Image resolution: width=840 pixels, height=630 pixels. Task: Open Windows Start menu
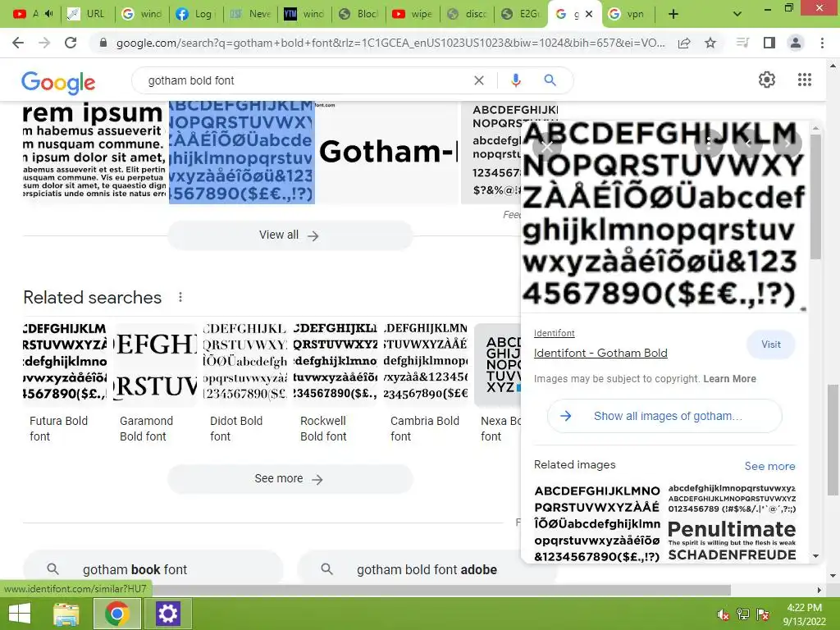point(20,614)
